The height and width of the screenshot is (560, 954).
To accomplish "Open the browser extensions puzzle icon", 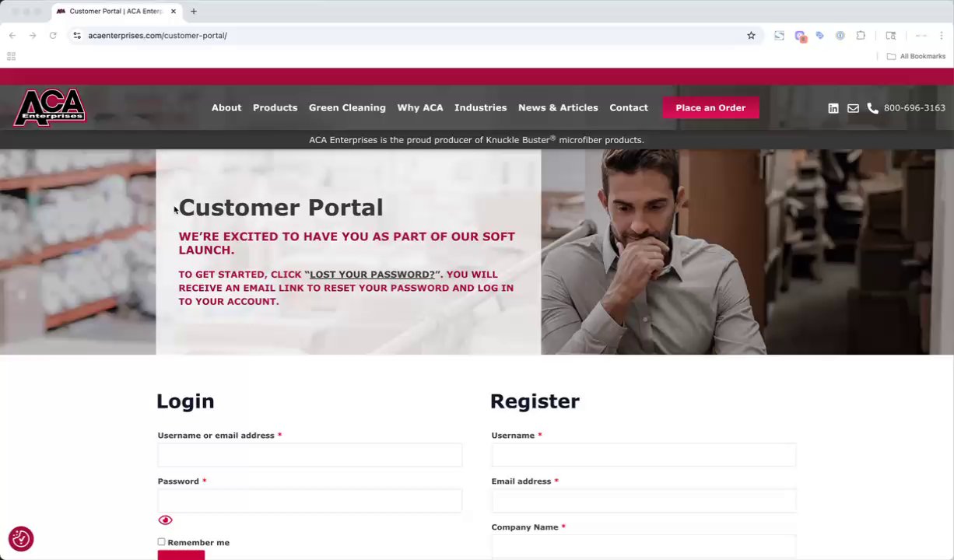I will [x=861, y=35].
